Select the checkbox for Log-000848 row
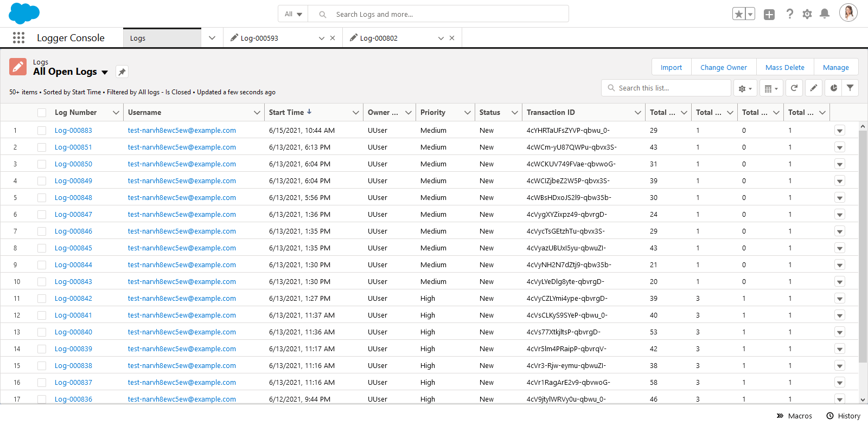This screenshot has height=426, width=868. click(42, 198)
